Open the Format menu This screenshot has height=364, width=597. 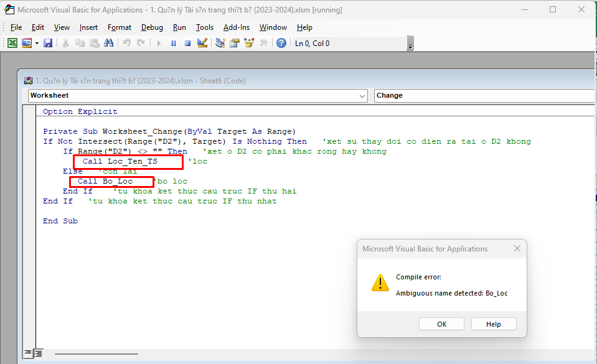(119, 27)
